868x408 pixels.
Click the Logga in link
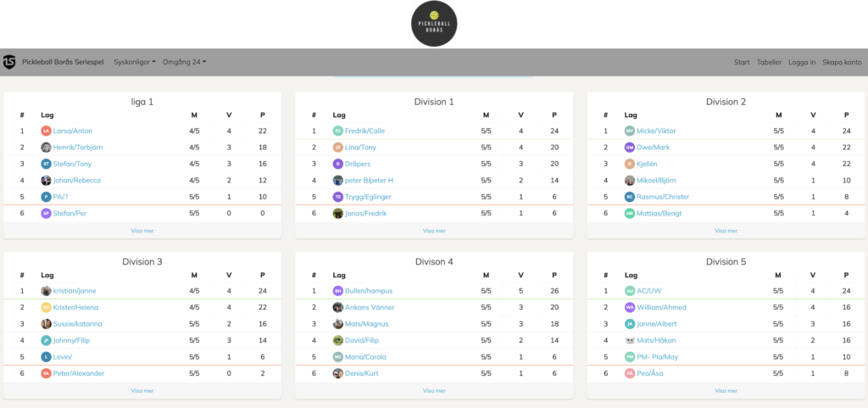(801, 62)
